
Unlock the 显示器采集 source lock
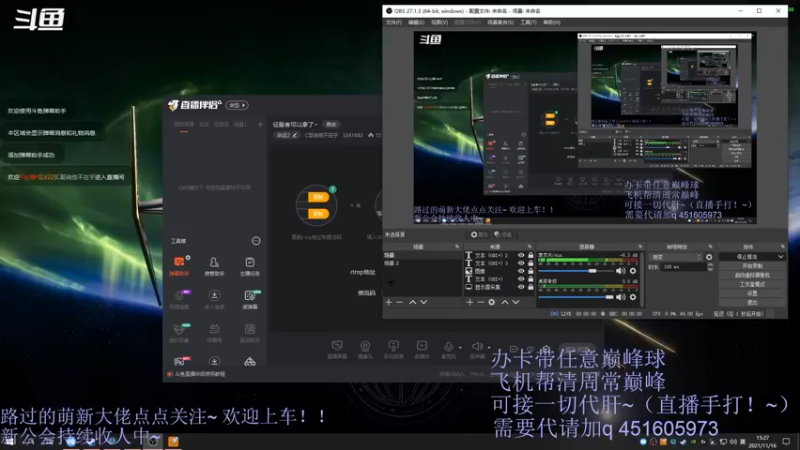531,287
